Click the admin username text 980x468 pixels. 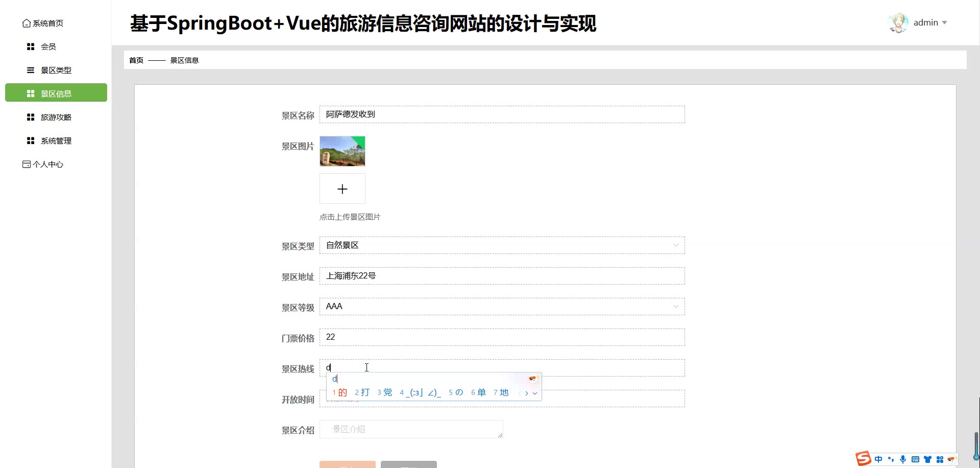(x=926, y=22)
